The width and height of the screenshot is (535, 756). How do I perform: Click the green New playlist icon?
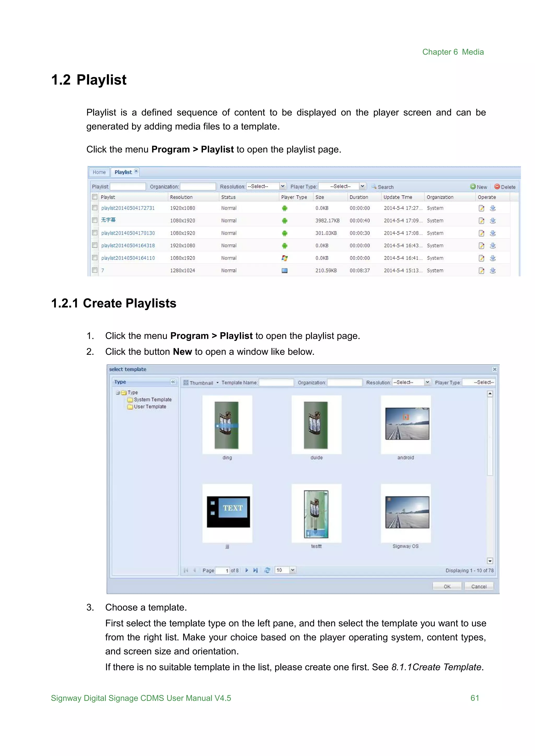tap(473, 187)
